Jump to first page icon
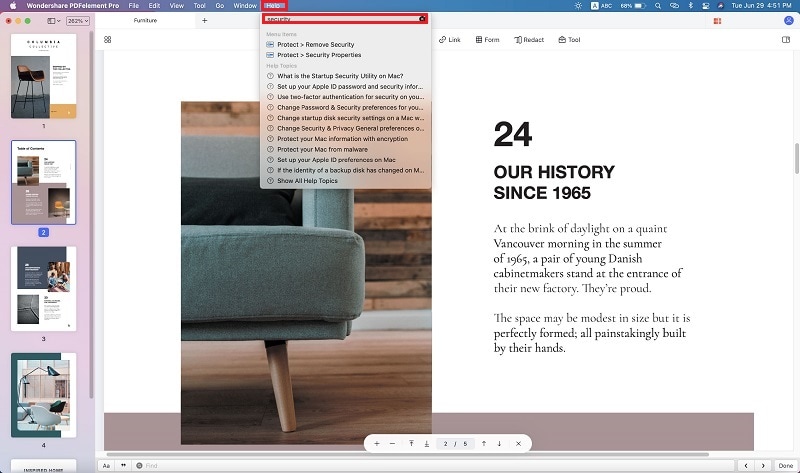The height and width of the screenshot is (473, 800). pyautogui.click(x=411, y=443)
